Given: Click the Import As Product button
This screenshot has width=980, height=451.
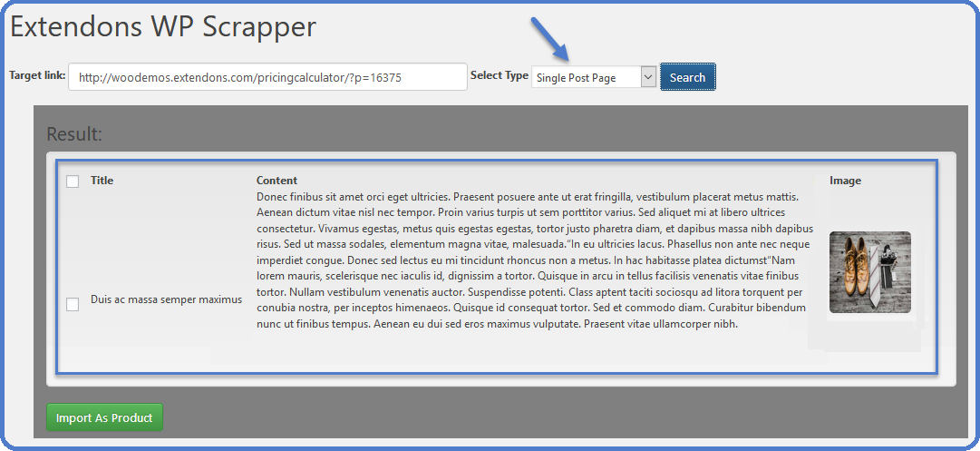Looking at the screenshot, I should tap(104, 417).
